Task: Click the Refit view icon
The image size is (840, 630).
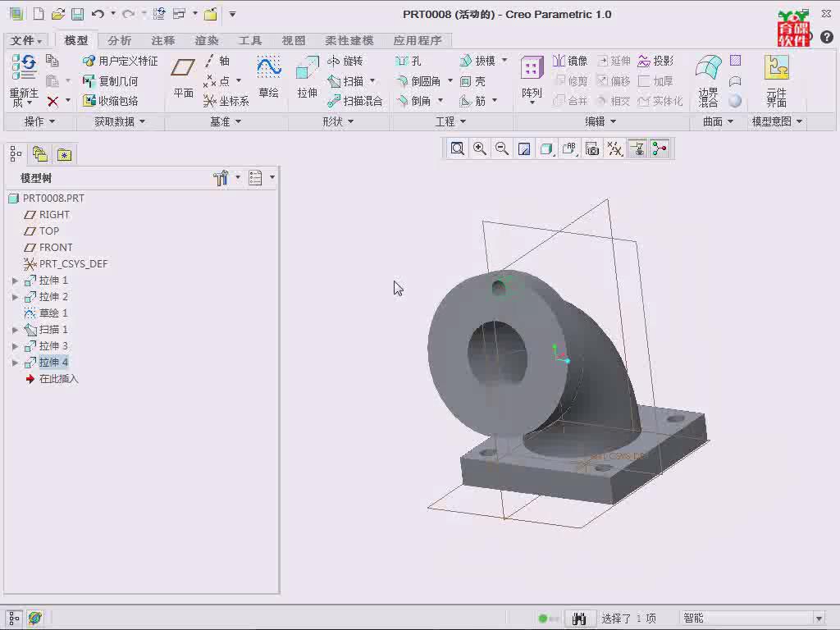Action: pyautogui.click(x=457, y=148)
